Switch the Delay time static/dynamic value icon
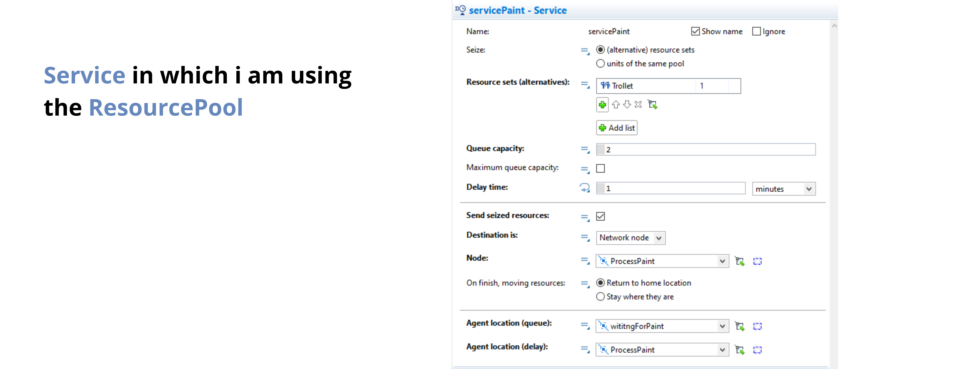The height and width of the screenshot is (369, 980). tap(585, 188)
